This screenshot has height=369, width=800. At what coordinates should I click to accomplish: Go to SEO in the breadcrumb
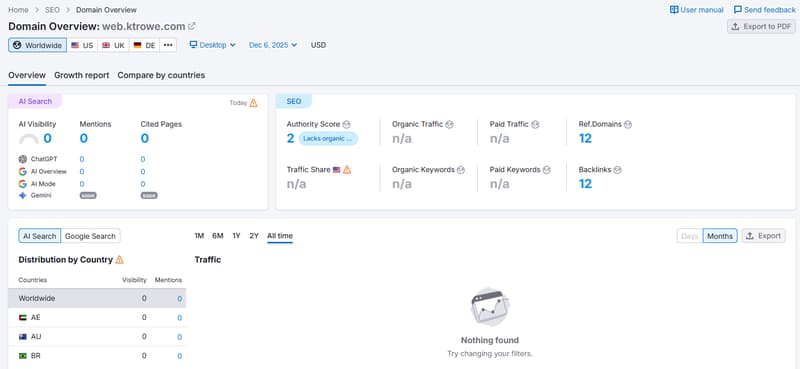[x=52, y=10]
